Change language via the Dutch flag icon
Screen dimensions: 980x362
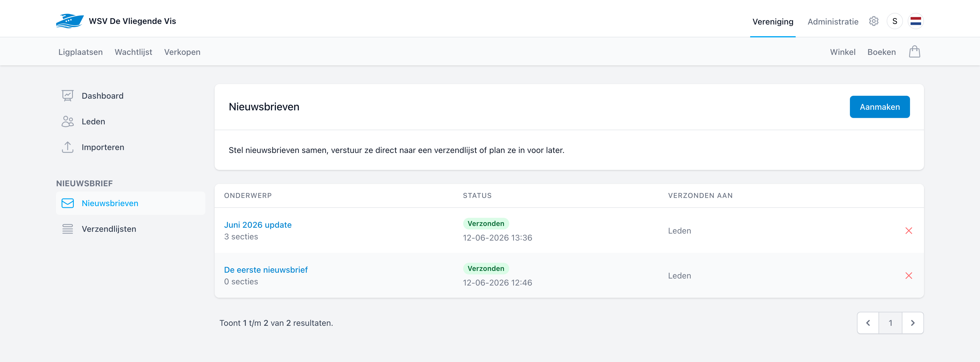point(916,21)
